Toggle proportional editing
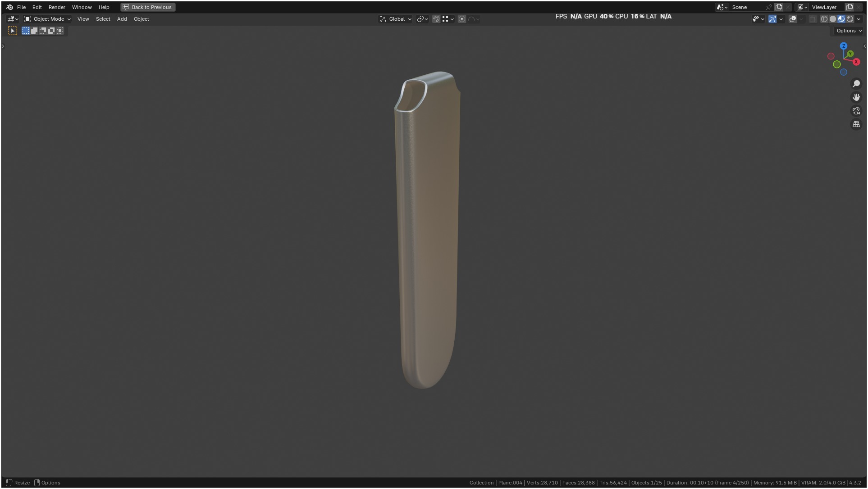Image resolution: width=868 pixels, height=489 pixels. [462, 19]
